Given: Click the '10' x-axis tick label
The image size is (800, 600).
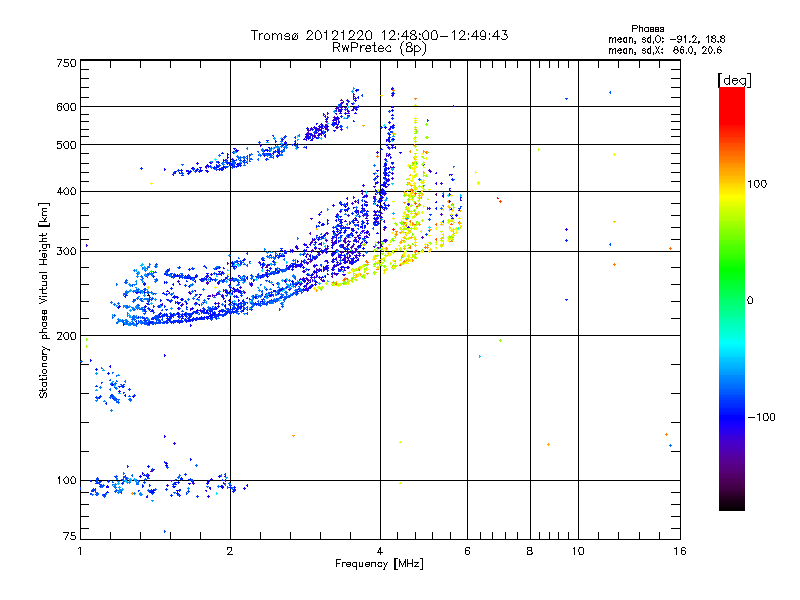Looking at the screenshot, I should click(578, 551).
